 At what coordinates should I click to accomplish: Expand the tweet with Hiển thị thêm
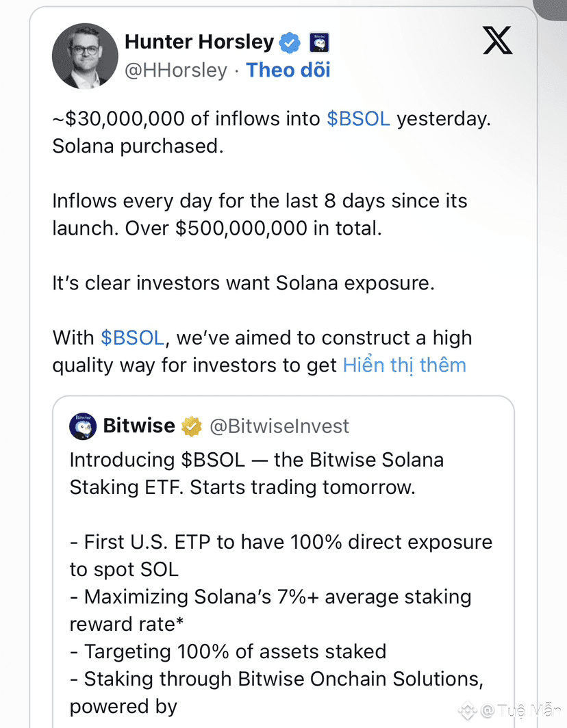click(x=404, y=365)
